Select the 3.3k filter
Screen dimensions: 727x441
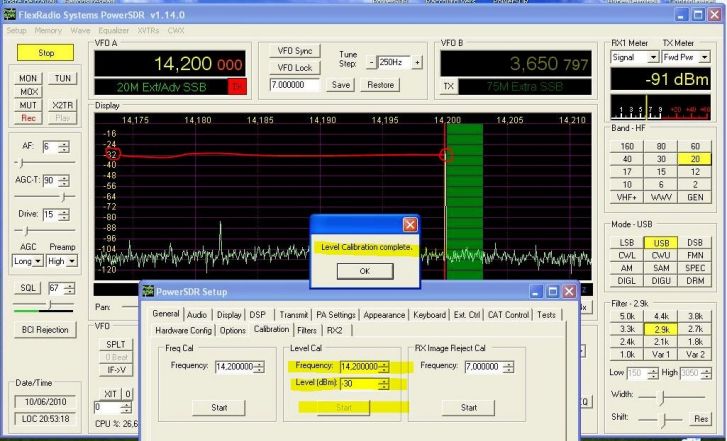tap(627, 329)
